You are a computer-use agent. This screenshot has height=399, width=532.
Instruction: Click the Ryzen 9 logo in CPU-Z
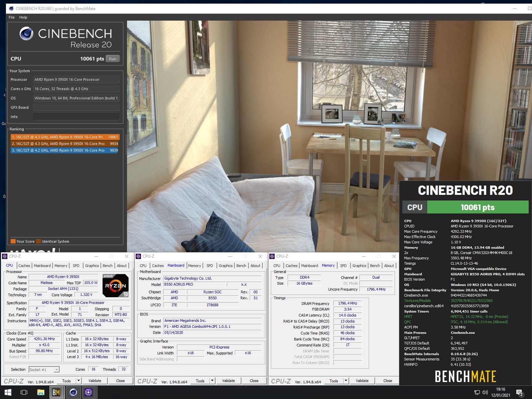[115, 285]
